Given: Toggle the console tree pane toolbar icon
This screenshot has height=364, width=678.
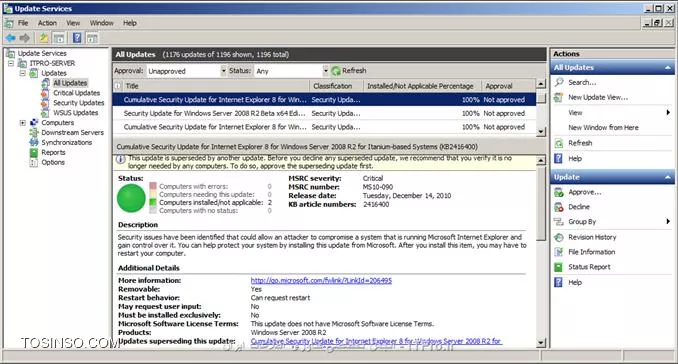Looking at the screenshot, I should [x=59, y=38].
